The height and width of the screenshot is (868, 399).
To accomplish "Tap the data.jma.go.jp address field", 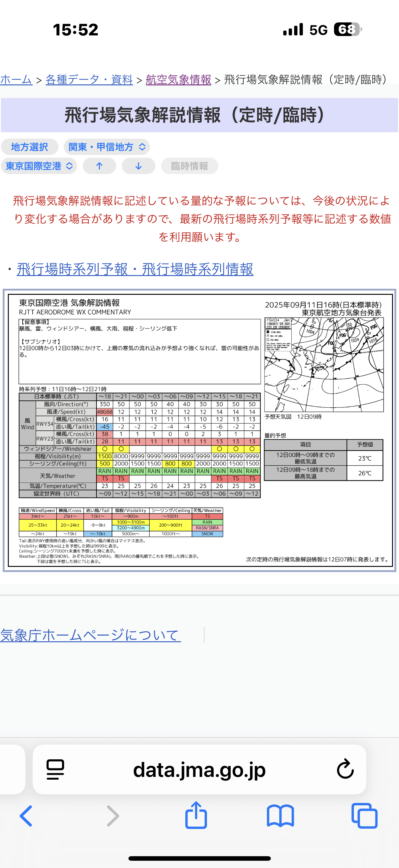I will pos(199,770).
